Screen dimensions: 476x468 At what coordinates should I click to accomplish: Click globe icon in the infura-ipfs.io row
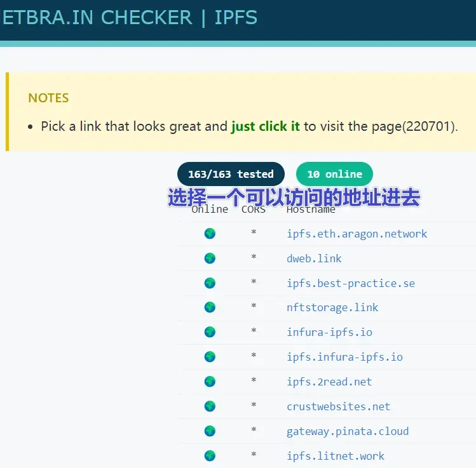(210, 332)
